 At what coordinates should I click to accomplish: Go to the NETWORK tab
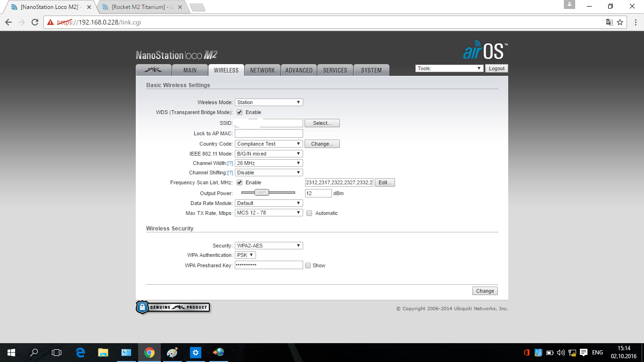point(263,70)
